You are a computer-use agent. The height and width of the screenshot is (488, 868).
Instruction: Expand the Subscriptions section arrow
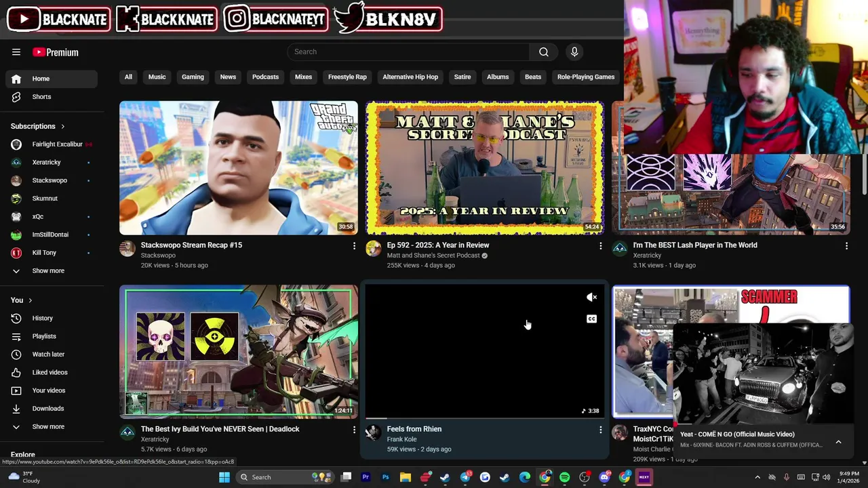click(63, 126)
